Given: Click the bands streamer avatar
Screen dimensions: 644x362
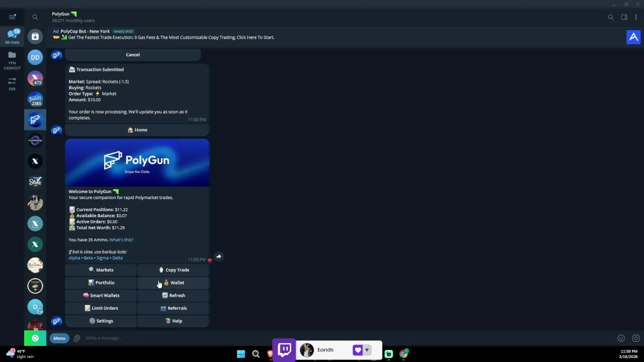Looking at the screenshot, I should 307,350.
